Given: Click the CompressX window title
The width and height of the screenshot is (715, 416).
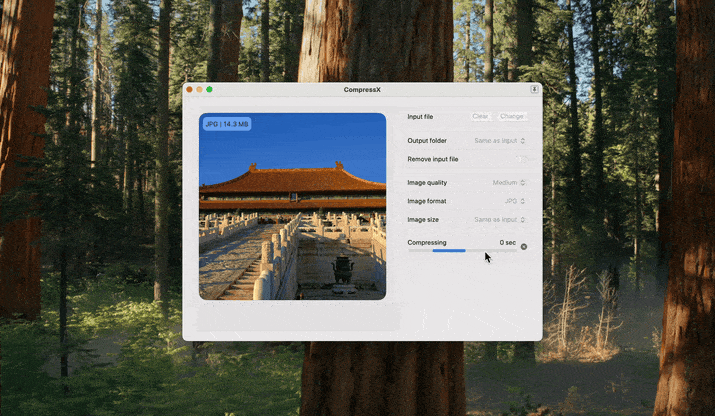Looking at the screenshot, I should click(362, 89).
